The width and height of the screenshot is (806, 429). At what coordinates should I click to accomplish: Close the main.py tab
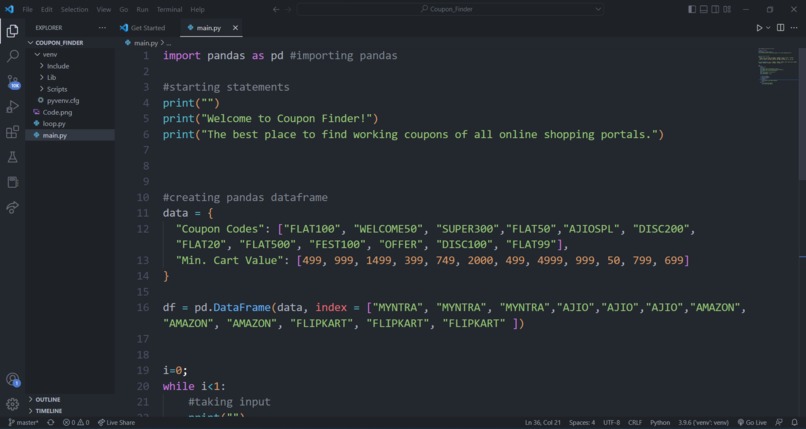tap(235, 28)
